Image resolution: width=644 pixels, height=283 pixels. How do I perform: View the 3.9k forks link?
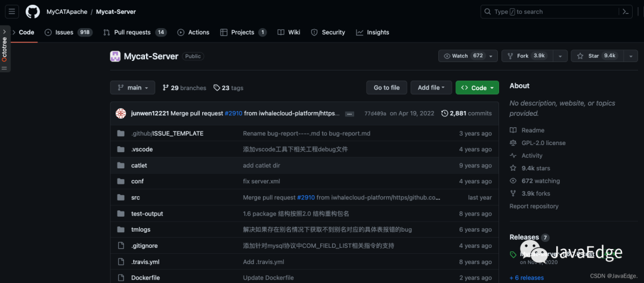click(x=530, y=193)
